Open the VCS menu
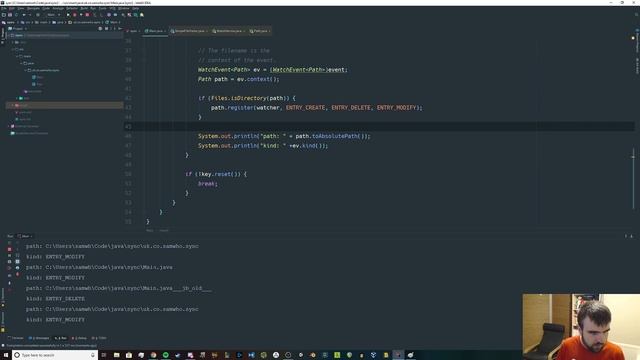The height and width of the screenshot is (360, 640). 112,8
